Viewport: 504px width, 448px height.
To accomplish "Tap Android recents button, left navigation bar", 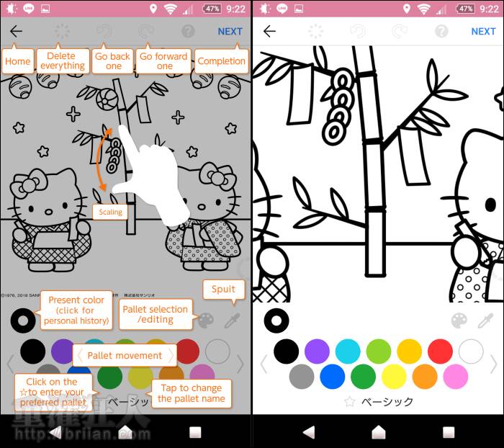I will pyautogui.click(x=195, y=432).
